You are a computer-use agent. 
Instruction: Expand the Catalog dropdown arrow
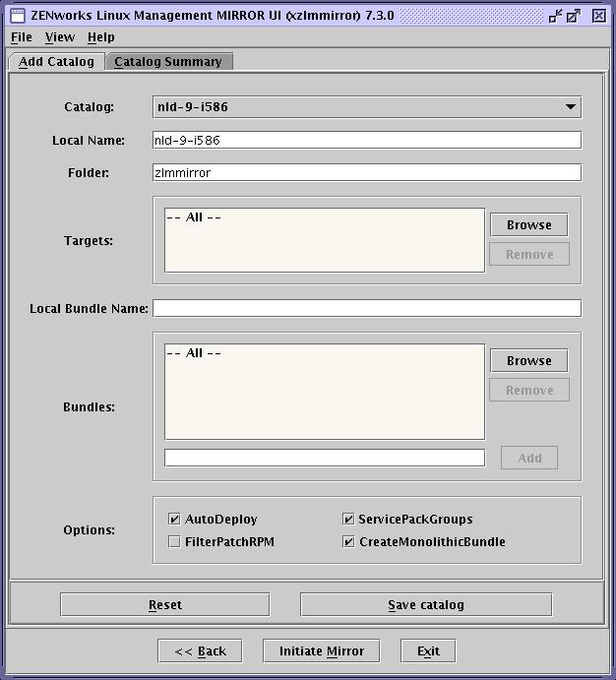(x=571, y=107)
